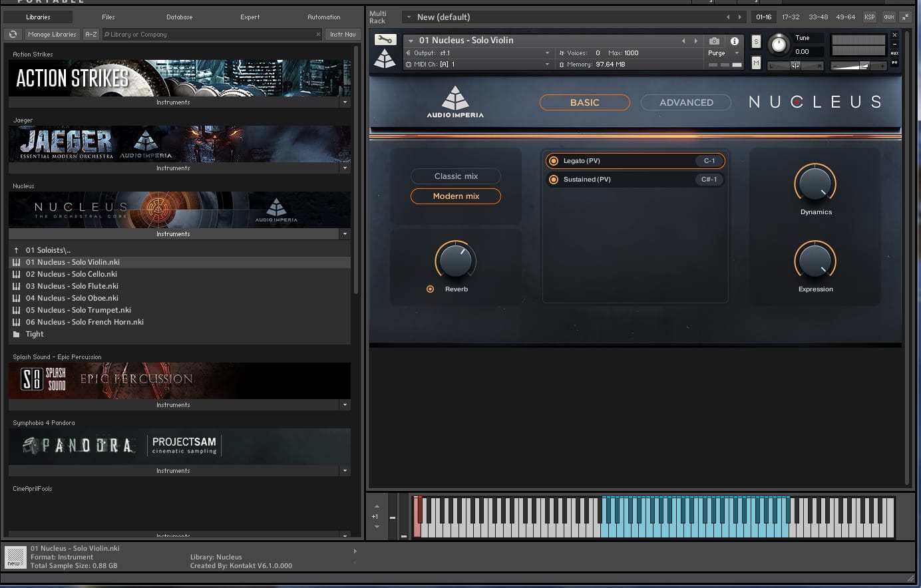Open the multi preset dropdown next to New (default)
The image size is (921, 588).
click(x=409, y=17)
